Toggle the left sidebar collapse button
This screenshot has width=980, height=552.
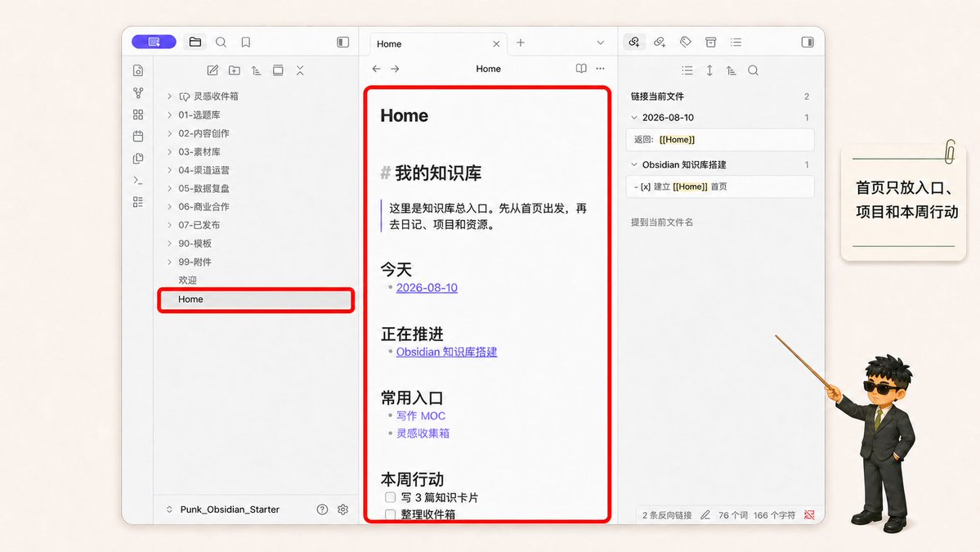[343, 42]
